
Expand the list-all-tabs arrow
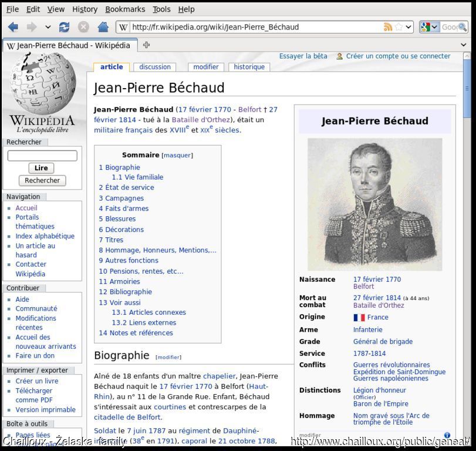(x=463, y=45)
